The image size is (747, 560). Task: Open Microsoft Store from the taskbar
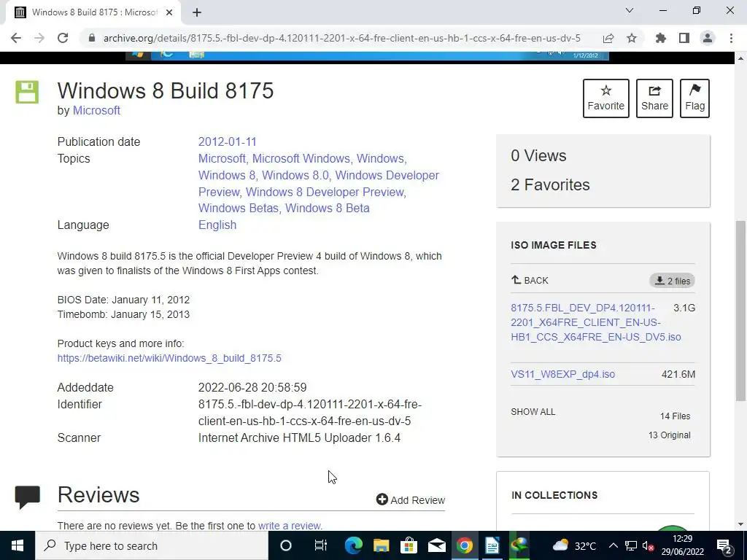(x=409, y=545)
